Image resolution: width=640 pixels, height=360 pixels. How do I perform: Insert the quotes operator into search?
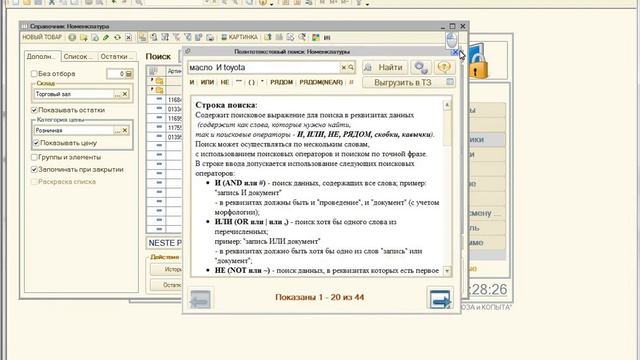(239, 82)
